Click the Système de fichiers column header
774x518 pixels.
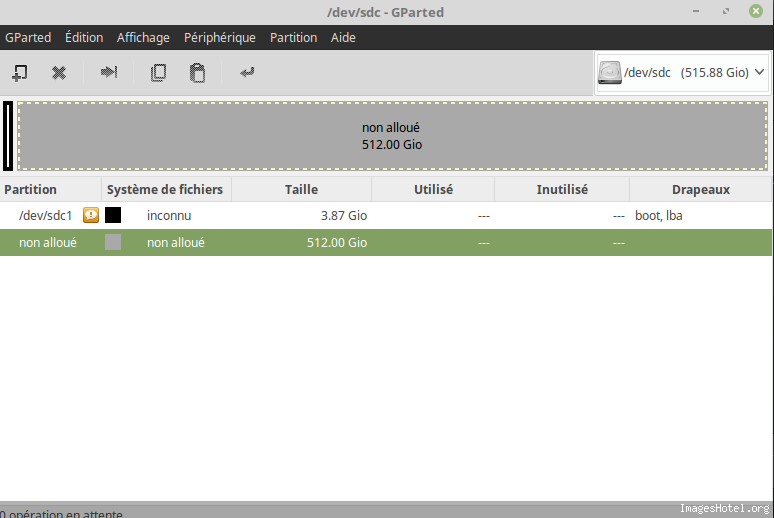click(x=165, y=189)
